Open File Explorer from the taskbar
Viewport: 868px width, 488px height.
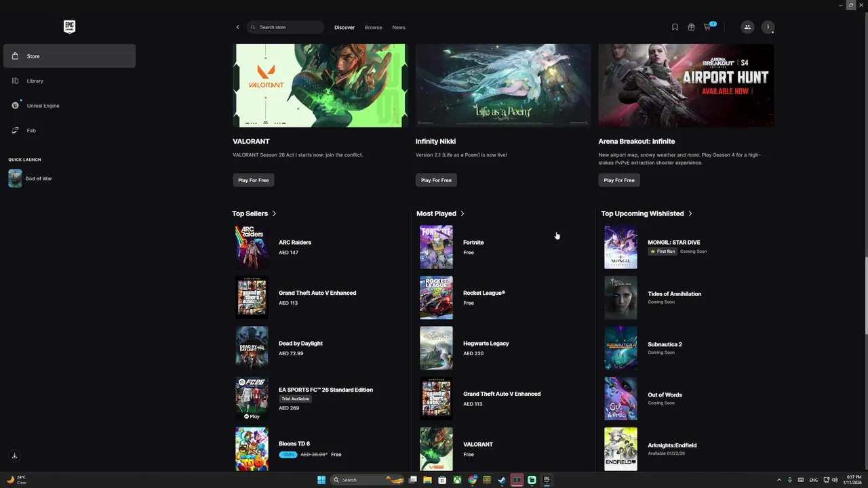point(427,480)
